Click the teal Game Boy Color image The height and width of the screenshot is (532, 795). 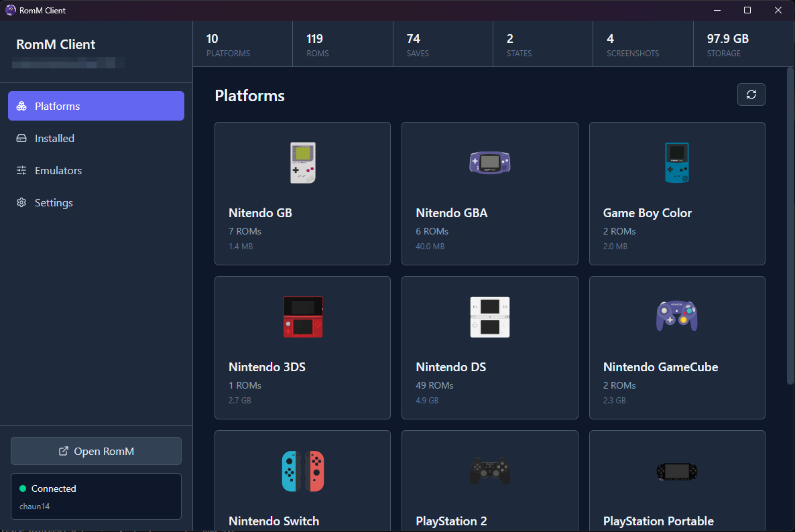click(x=677, y=163)
